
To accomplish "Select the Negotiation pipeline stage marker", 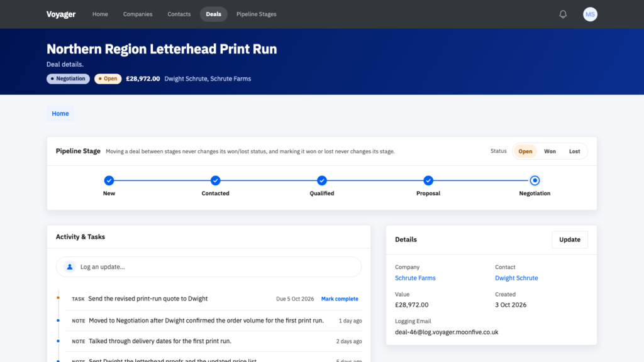I will 535,180.
